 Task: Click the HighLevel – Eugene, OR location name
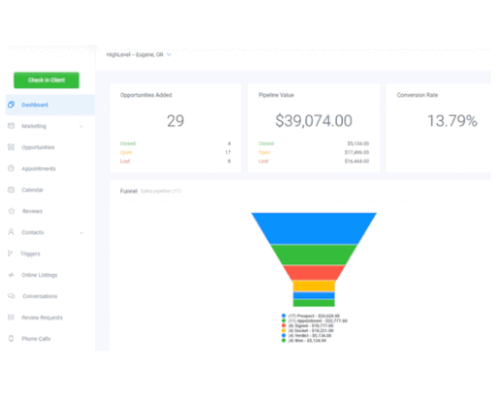(x=135, y=55)
